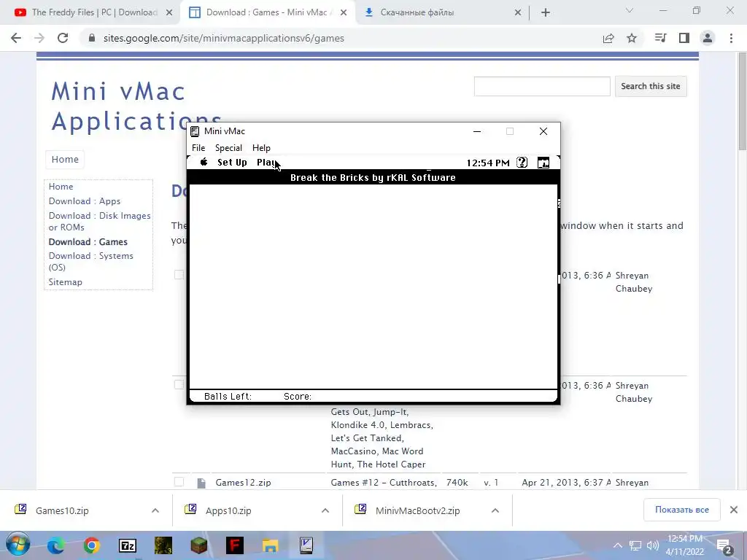
Task: Check the first file row checkbox
Action: (179, 274)
